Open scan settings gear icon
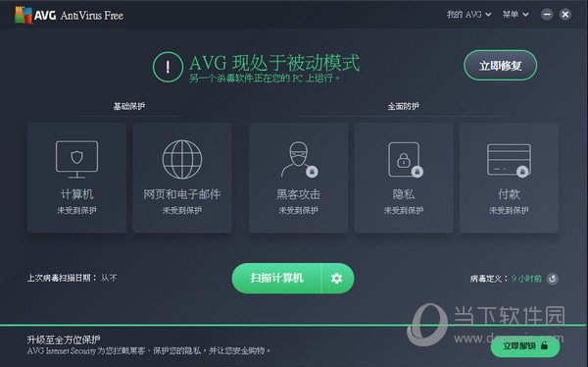Image resolution: width=588 pixels, height=367 pixels. click(337, 279)
